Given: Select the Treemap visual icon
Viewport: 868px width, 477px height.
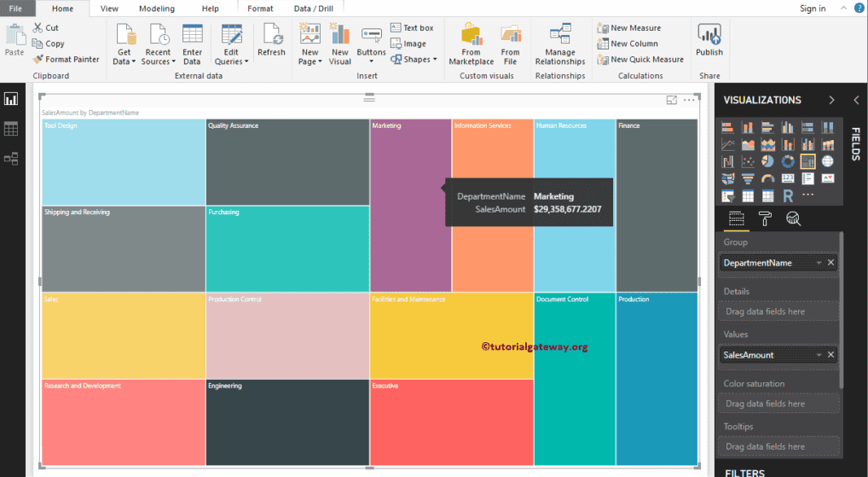Looking at the screenshot, I should point(807,161).
